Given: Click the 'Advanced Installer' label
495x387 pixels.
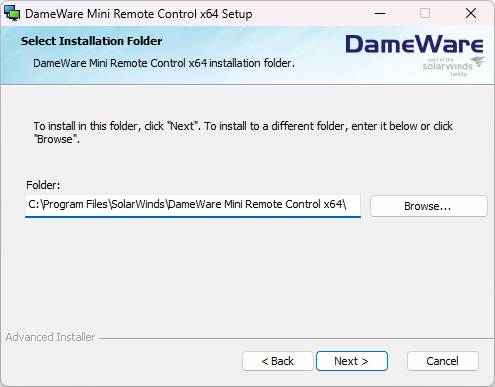Looking at the screenshot, I should (x=50, y=337).
